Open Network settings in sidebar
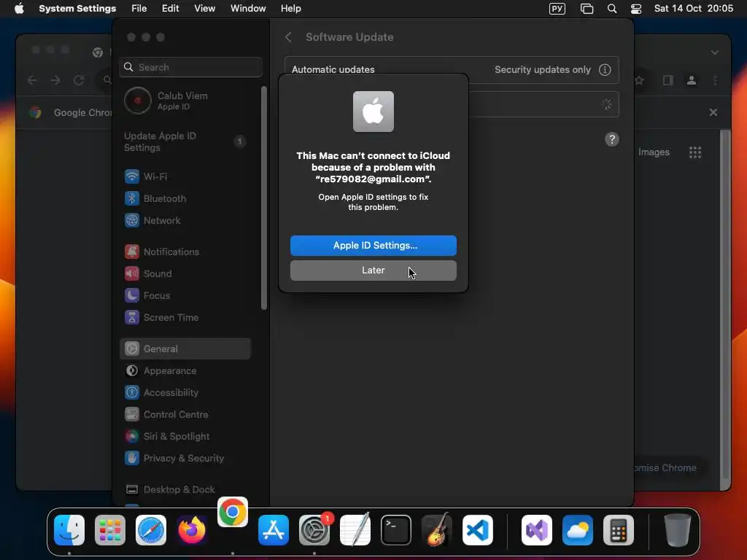747x560 pixels. (x=185, y=220)
